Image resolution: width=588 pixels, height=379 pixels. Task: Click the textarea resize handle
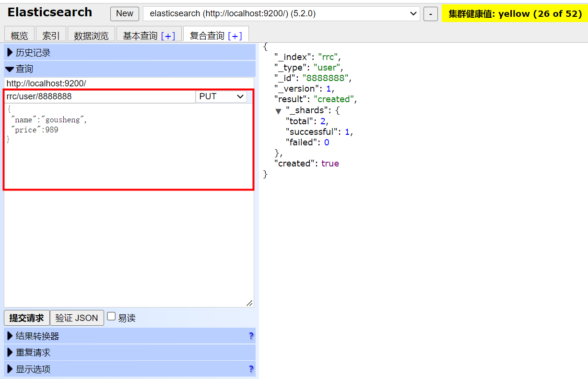pyautogui.click(x=249, y=303)
